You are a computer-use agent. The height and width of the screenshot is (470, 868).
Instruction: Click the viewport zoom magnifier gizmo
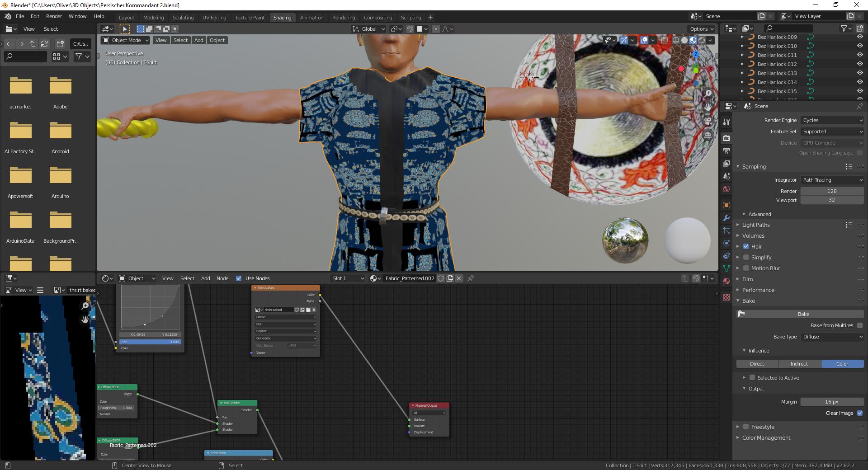[x=708, y=93]
